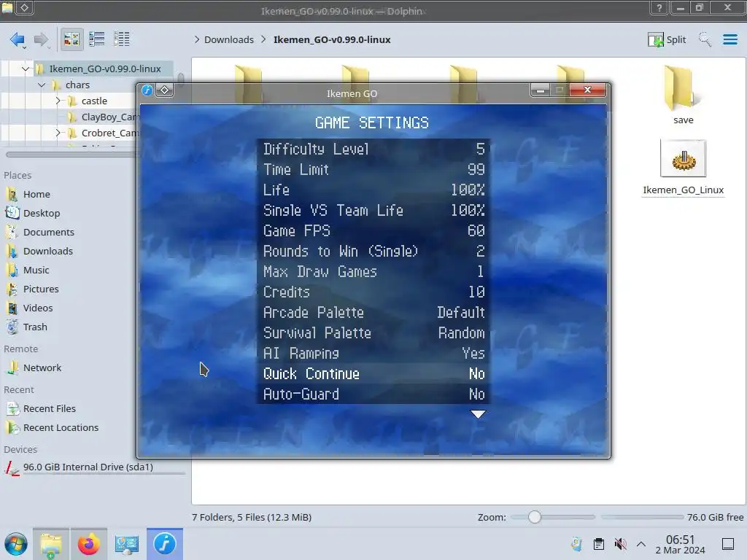Expand the Crobret_Cam folder in tree
The height and width of the screenshot is (560, 747).
pyautogui.click(x=58, y=133)
